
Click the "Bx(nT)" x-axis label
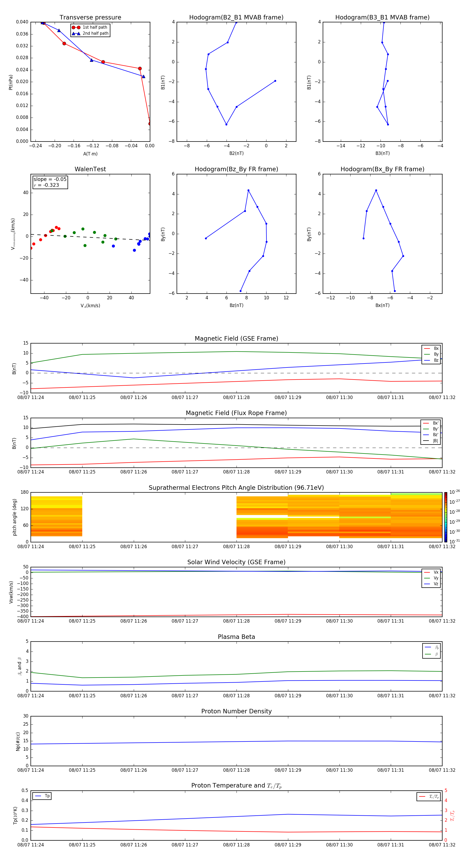pyautogui.click(x=382, y=305)
